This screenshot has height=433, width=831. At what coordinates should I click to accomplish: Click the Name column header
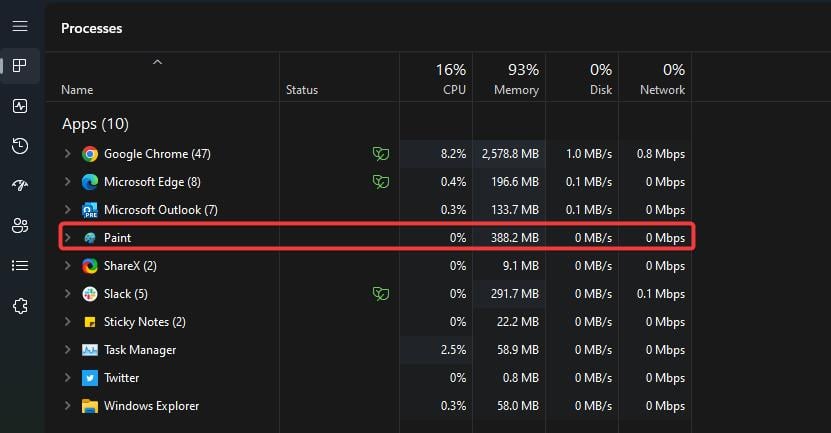tap(76, 90)
